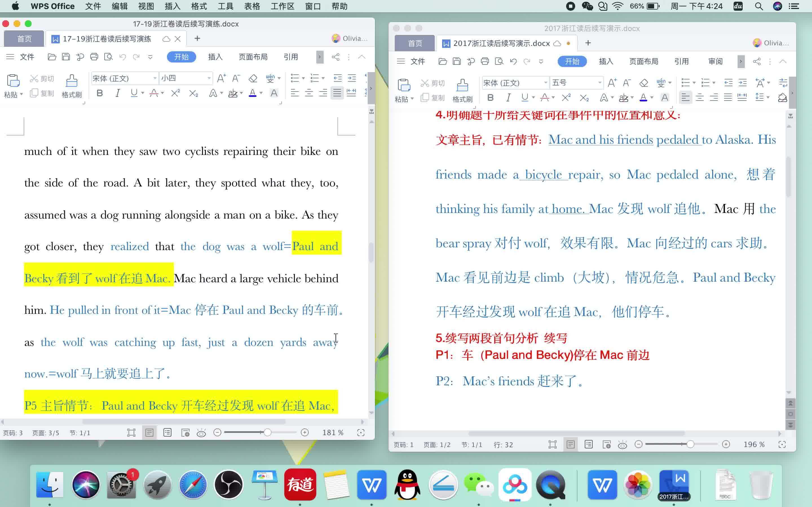Click the Format Painter icon
This screenshot has width=812, height=507.
click(x=71, y=81)
